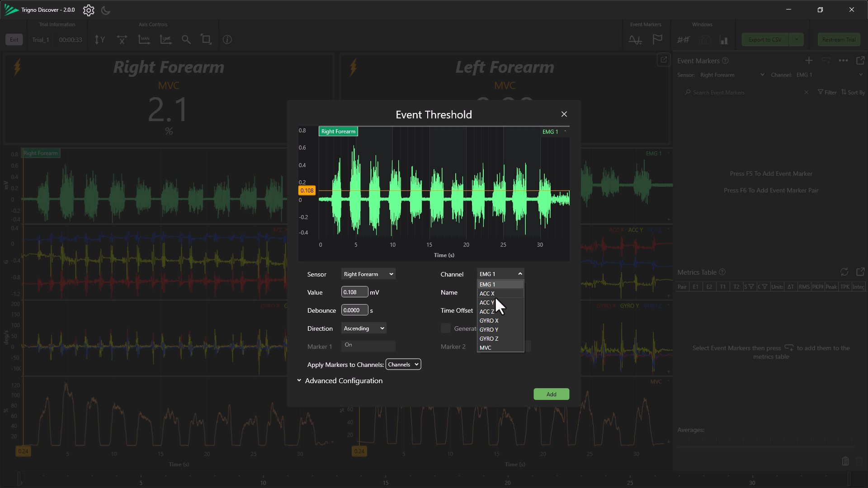The image size is (868, 488).
Task: Close the Event Threshold dialog
Action: (x=564, y=114)
